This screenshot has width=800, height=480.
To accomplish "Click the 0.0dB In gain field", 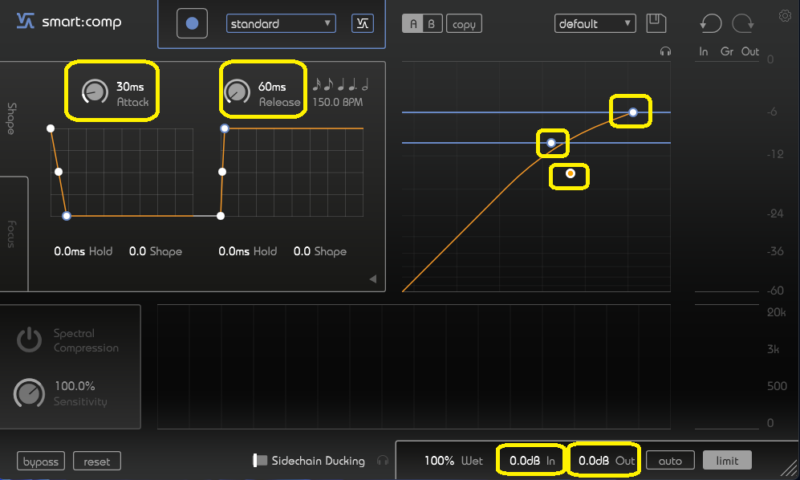I will pyautogui.click(x=532, y=461).
